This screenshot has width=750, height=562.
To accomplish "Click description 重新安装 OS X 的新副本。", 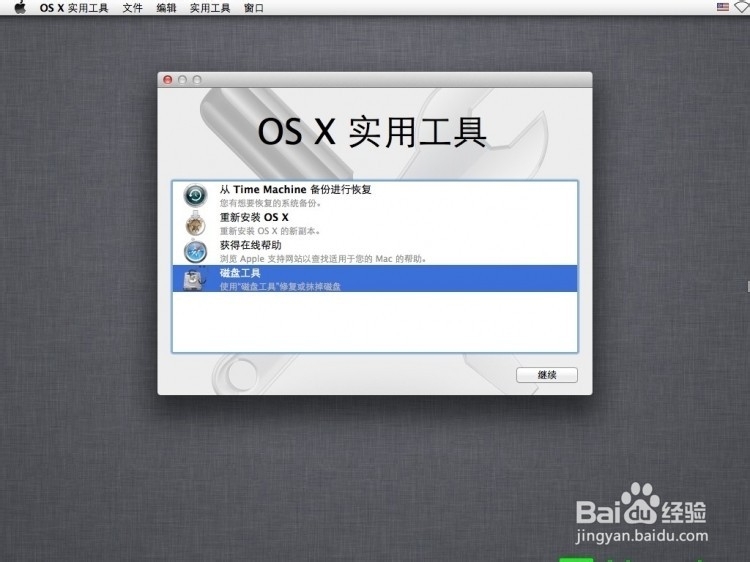I will [x=270, y=231].
